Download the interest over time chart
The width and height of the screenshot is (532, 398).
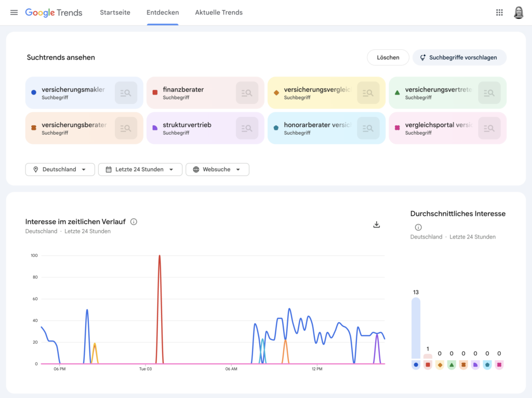(x=377, y=224)
